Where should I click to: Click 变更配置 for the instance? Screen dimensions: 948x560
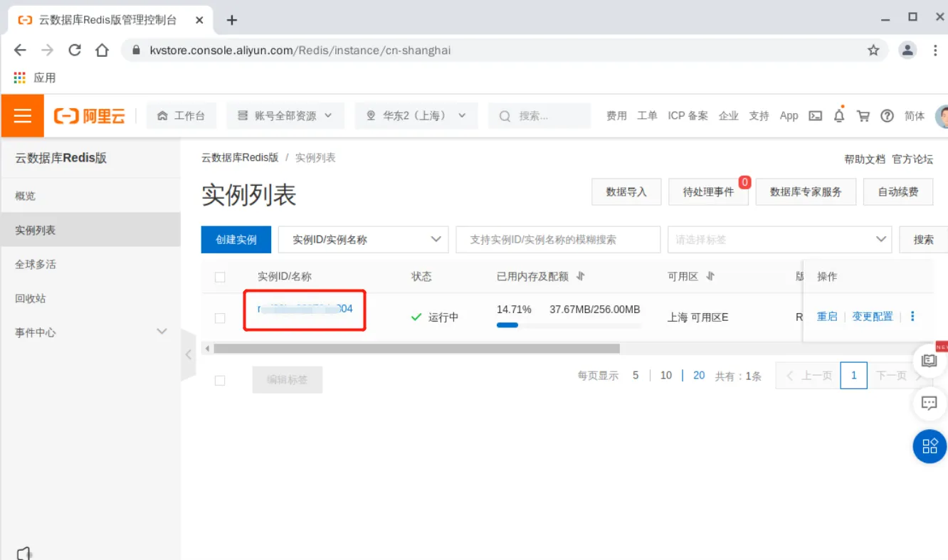coord(873,317)
